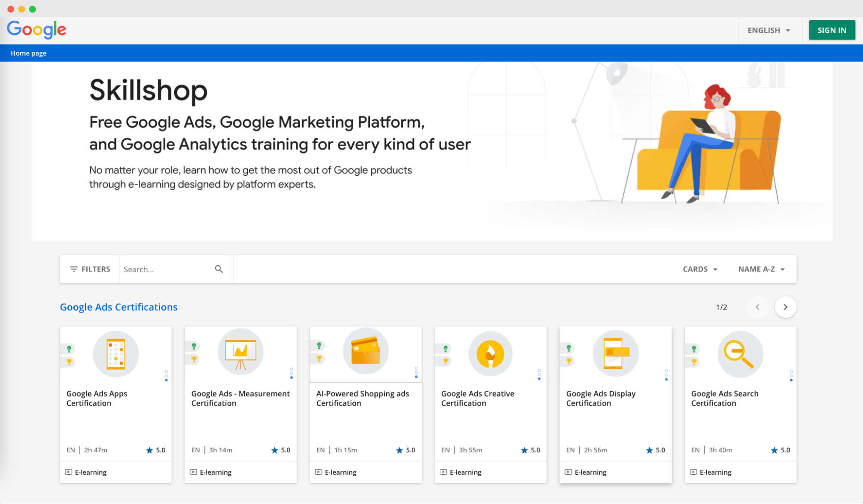Click the green macOS maximize window button
This screenshot has height=504, width=863.
pyautogui.click(x=32, y=9)
